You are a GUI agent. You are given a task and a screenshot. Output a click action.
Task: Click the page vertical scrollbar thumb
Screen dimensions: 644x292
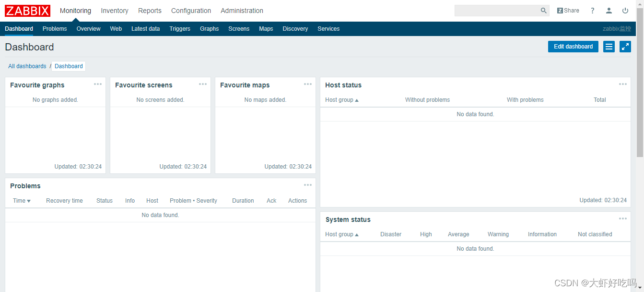coord(640,82)
